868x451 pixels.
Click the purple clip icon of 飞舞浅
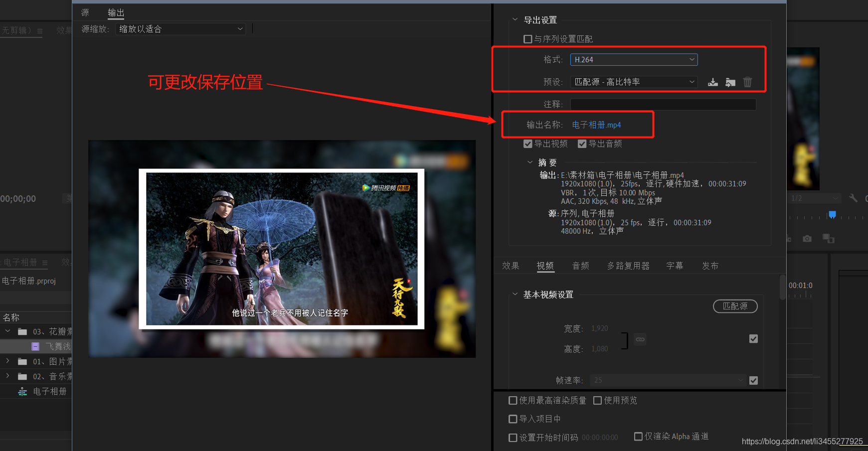[x=35, y=346]
